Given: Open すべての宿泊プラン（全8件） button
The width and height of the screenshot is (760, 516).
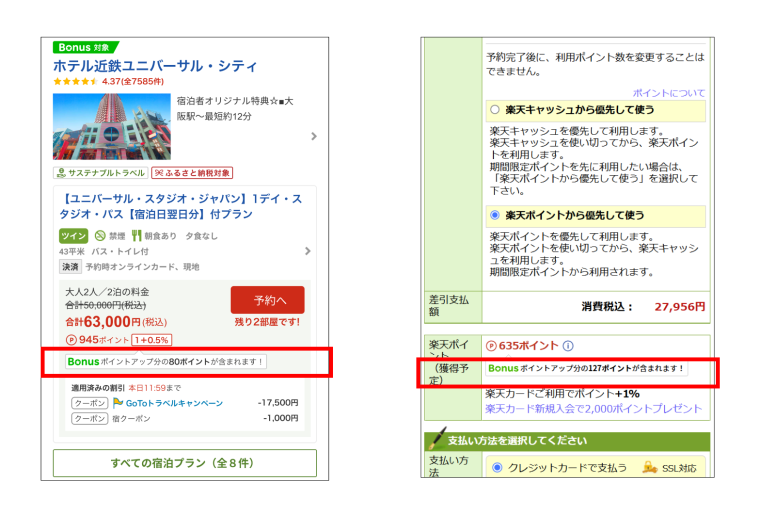Looking at the screenshot, I should tap(185, 463).
